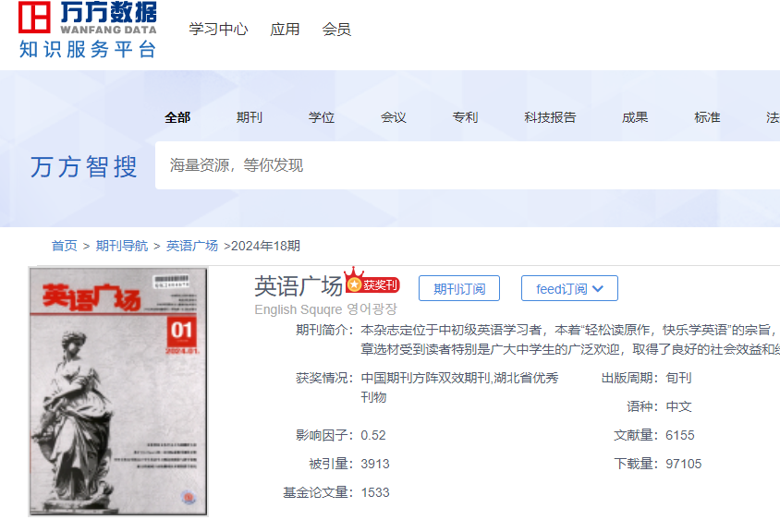Select the 标准 search category tab
780x532 pixels.
(707, 118)
